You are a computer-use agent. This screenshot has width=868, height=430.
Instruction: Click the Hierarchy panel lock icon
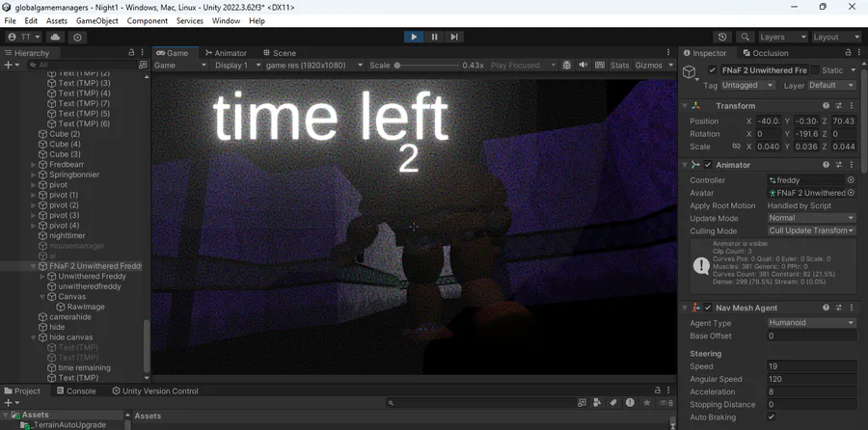[x=131, y=52]
